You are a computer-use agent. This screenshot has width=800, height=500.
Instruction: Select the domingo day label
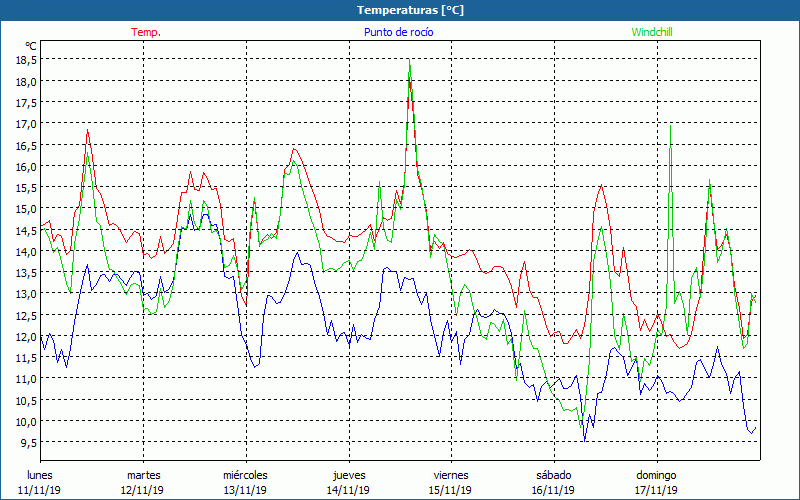tap(656, 475)
